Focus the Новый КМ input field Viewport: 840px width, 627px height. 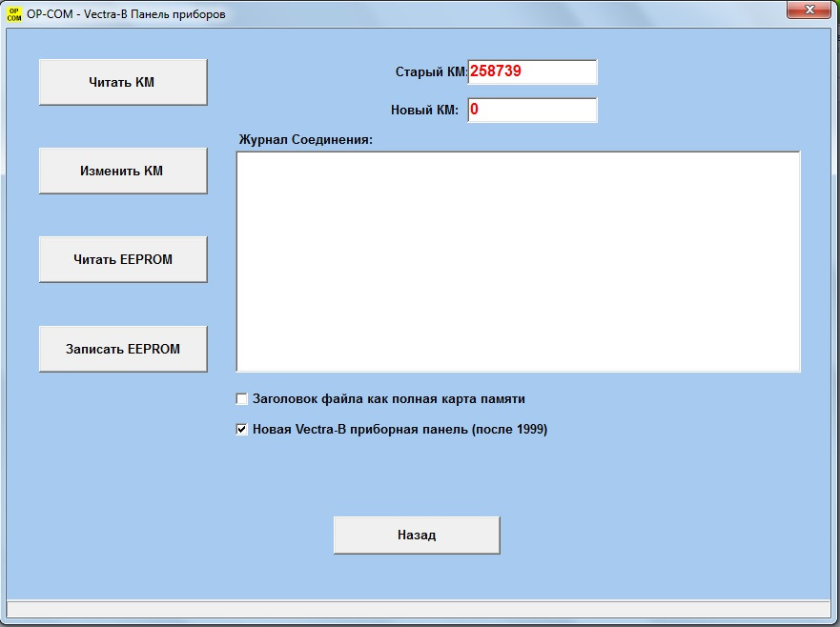tap(532, 110)
